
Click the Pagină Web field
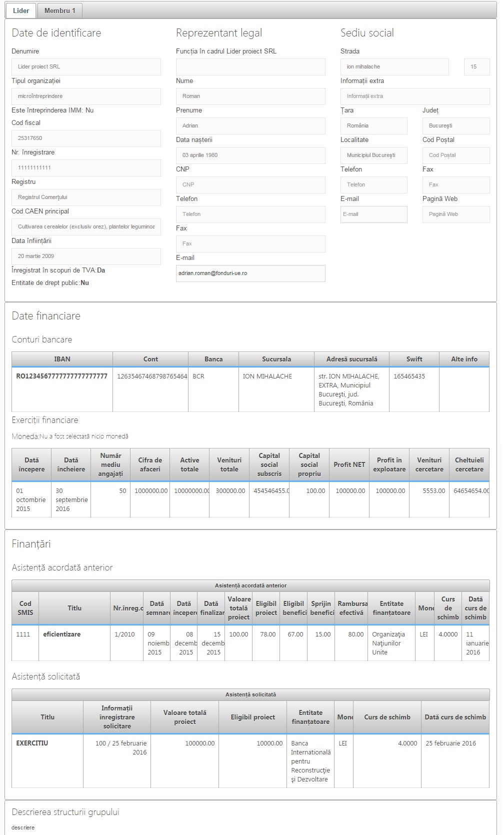(x=456, y=214)
